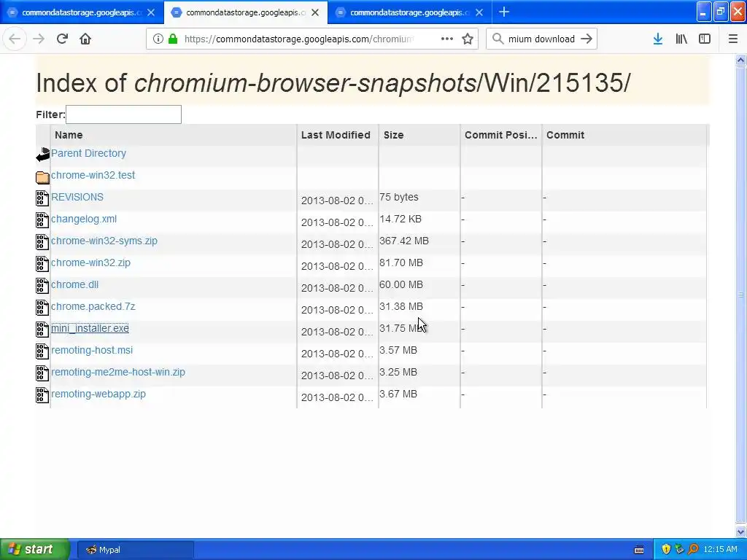Viewport: 747px width, 560px height.
Task: Focus the Filter text field
Action: pos(123,114)
